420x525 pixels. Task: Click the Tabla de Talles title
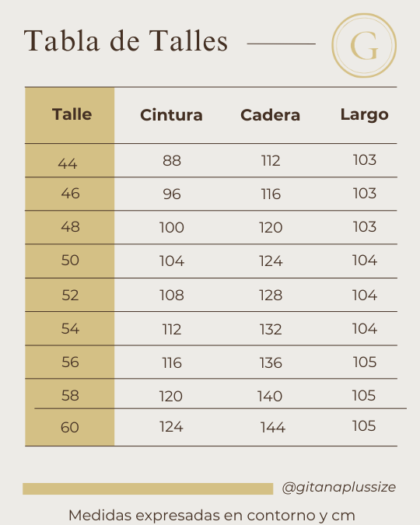(126, 41)
